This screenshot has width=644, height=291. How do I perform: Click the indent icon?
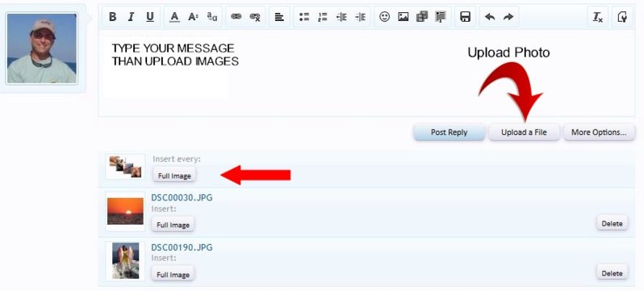[x=360, y=17]
